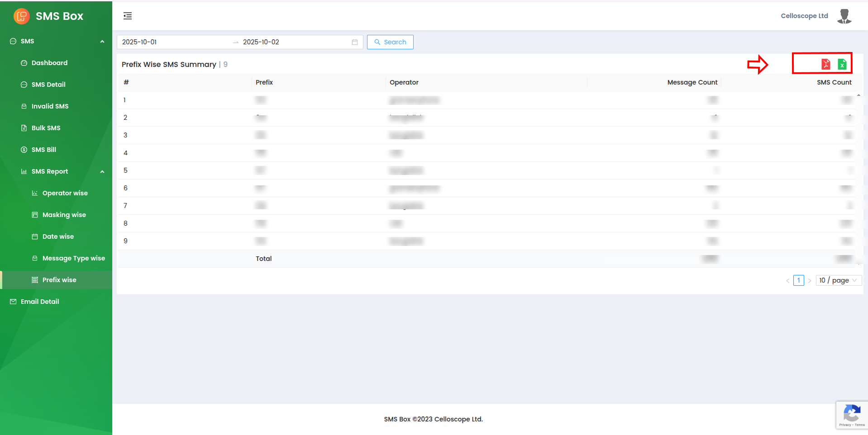This screenshot has height=435, width=868.
Task: Export report as PDF file
Action: tap(825, 64)
